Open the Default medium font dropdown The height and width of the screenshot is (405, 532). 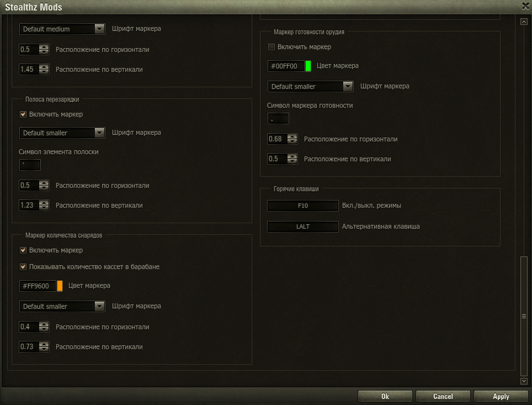(x=62, y=29)
